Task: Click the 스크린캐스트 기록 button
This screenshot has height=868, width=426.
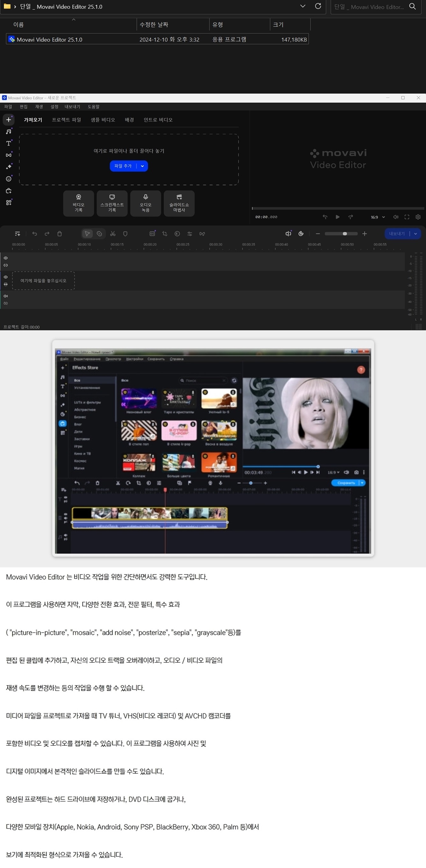Action: tap(112, 203)
